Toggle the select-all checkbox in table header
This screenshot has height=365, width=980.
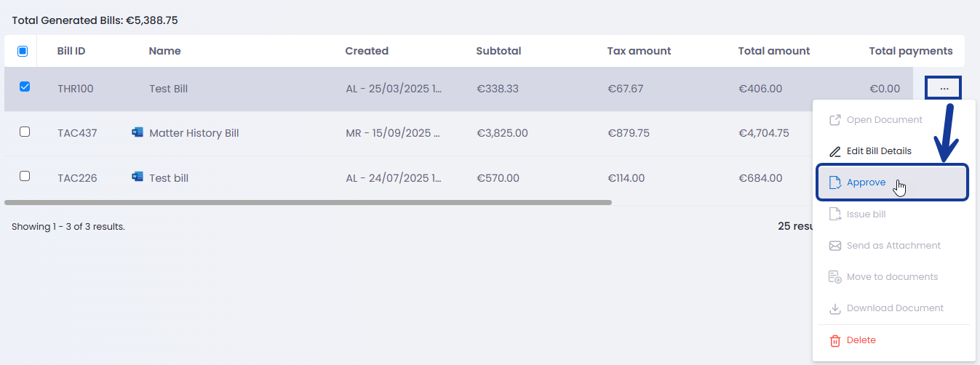coord(23,51)
